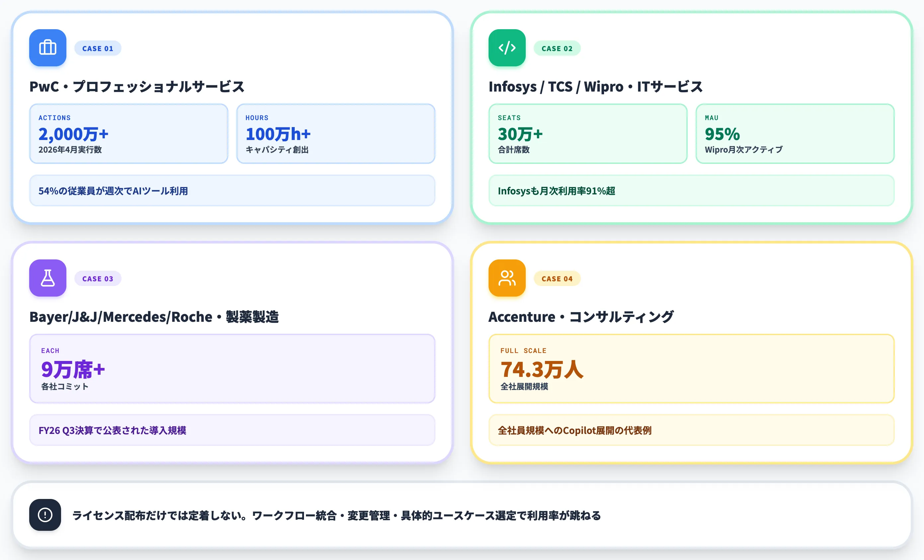924x560 pixels.
Task: Click the MAU label
Action: click(x=711, y=118)
